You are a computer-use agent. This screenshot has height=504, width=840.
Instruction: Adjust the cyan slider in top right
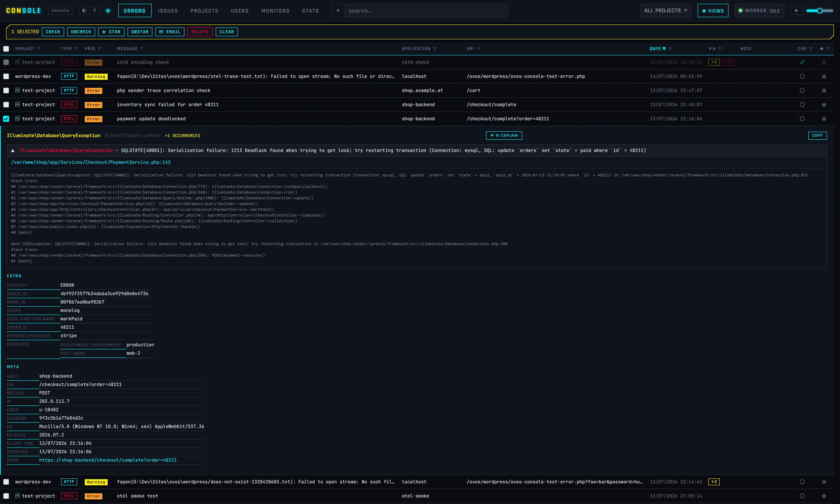tap(820, 10)
